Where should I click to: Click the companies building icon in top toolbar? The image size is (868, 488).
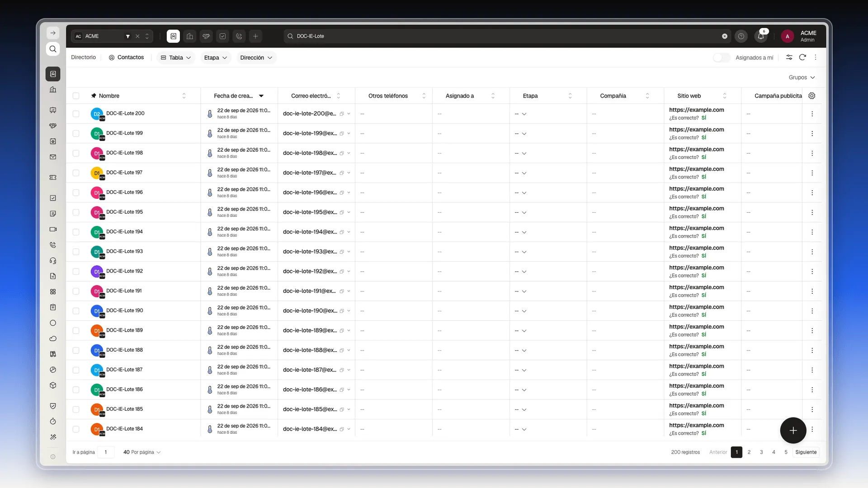[x=190, y=36]
